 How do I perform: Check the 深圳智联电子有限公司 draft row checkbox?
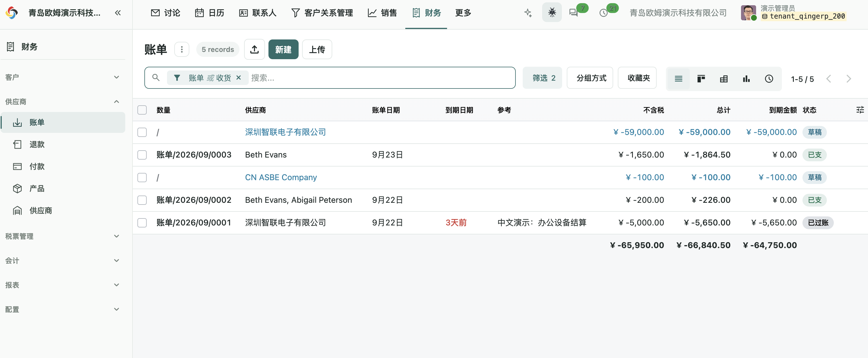coord(142,132)
